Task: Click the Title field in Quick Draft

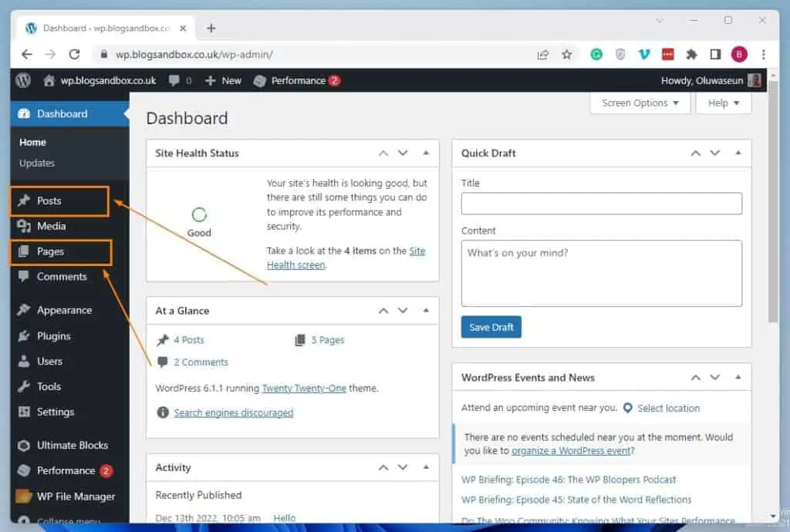Action: pos(601,203)
